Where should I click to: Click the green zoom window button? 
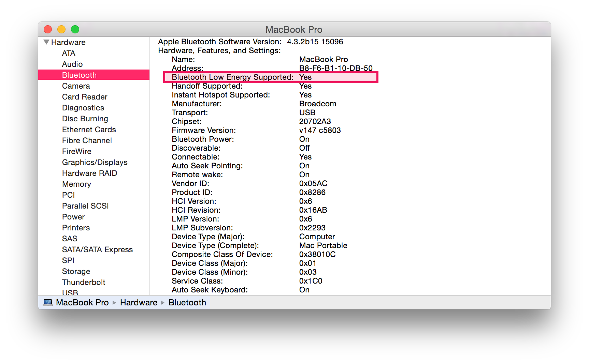point(75,29)
